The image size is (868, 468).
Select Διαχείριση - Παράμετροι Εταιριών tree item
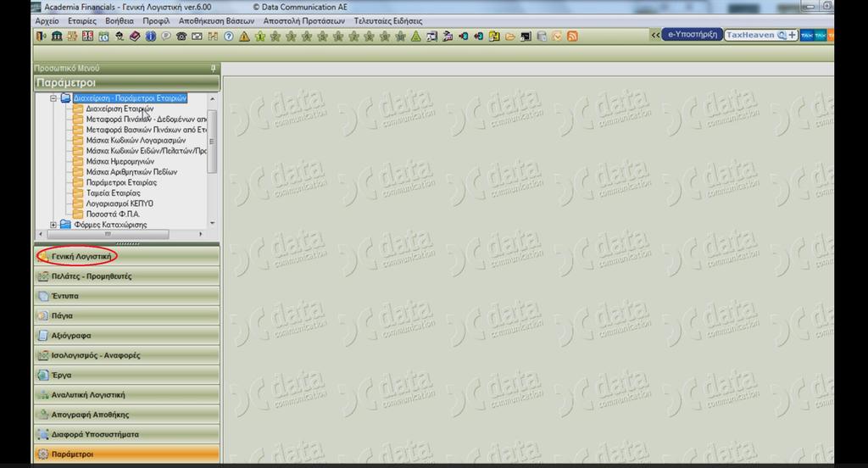pyautogui.click(x=130, y=98)
